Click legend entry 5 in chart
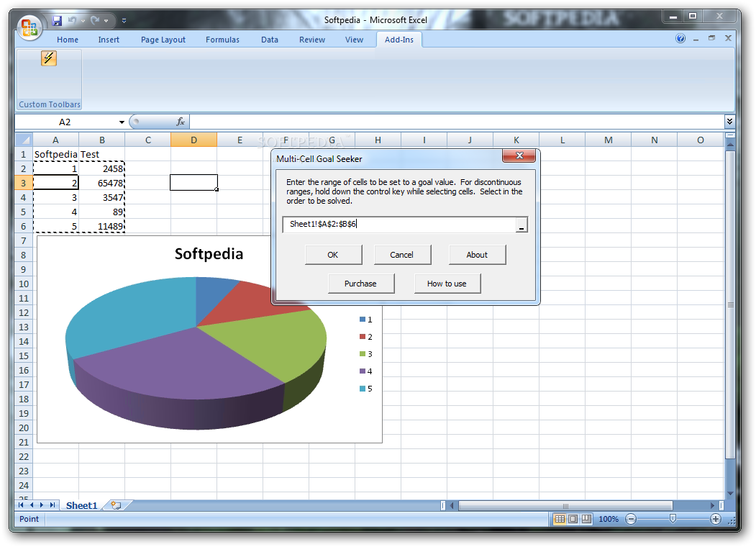 (x=366, y=389)
